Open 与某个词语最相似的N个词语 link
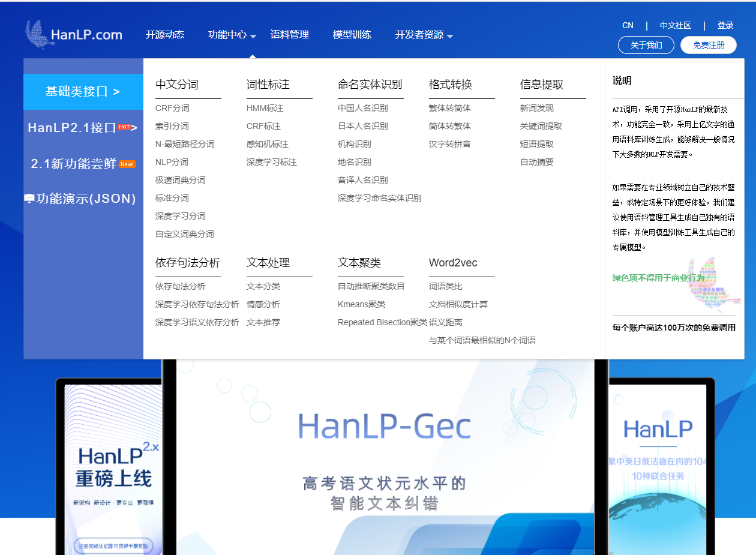The height and width of the screenshot is (555, 756). [x=482, y=340]
